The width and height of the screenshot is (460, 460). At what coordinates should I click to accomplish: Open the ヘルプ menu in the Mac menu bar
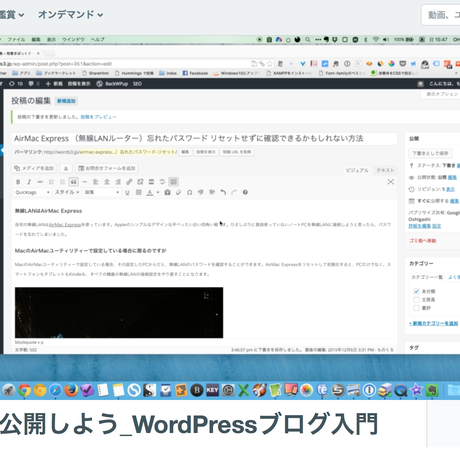click(98, 39)
